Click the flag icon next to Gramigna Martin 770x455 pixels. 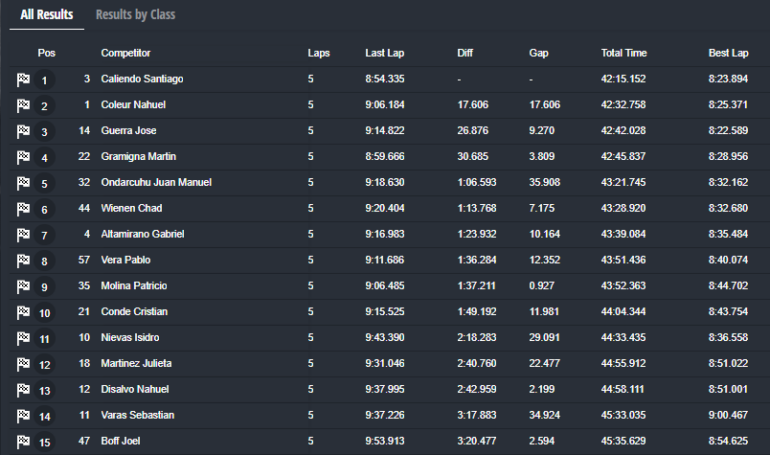pos(23,157)
